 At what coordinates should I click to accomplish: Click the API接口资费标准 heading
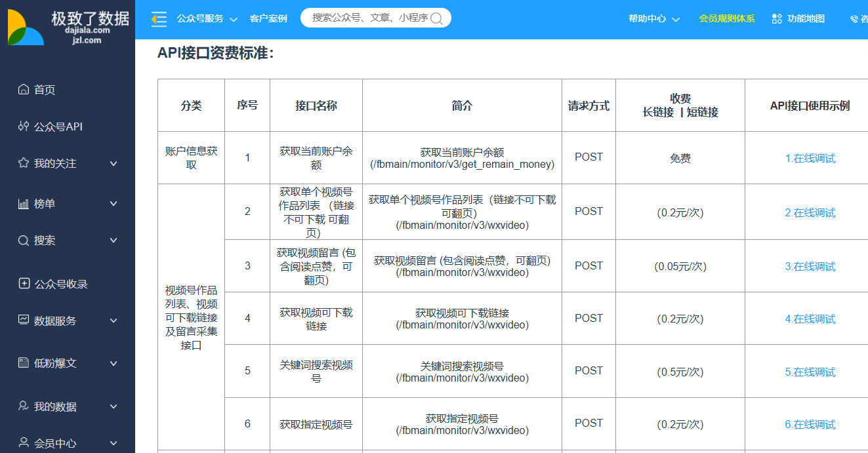tap(215, 53)
